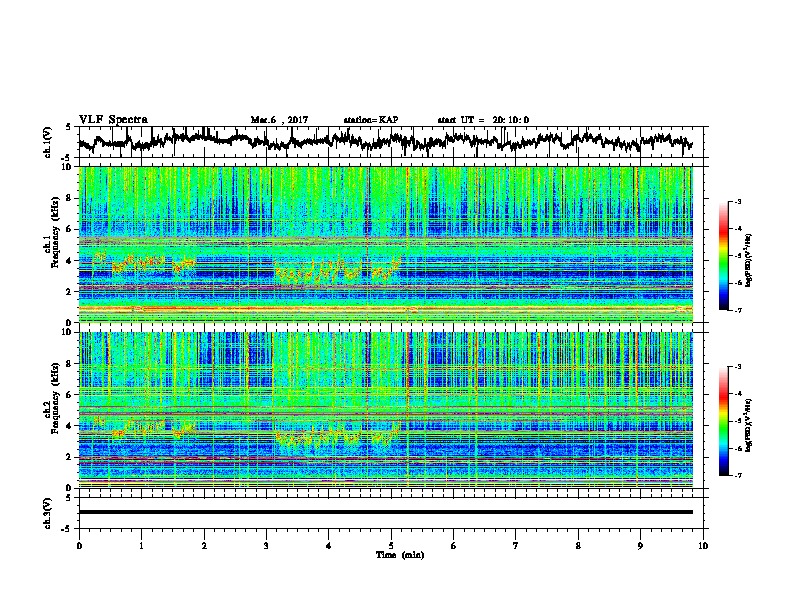The width and height of the screenshot is (792, 612).
Task: Click the "ch.1(V)" axis label
Action: [47, 142]
